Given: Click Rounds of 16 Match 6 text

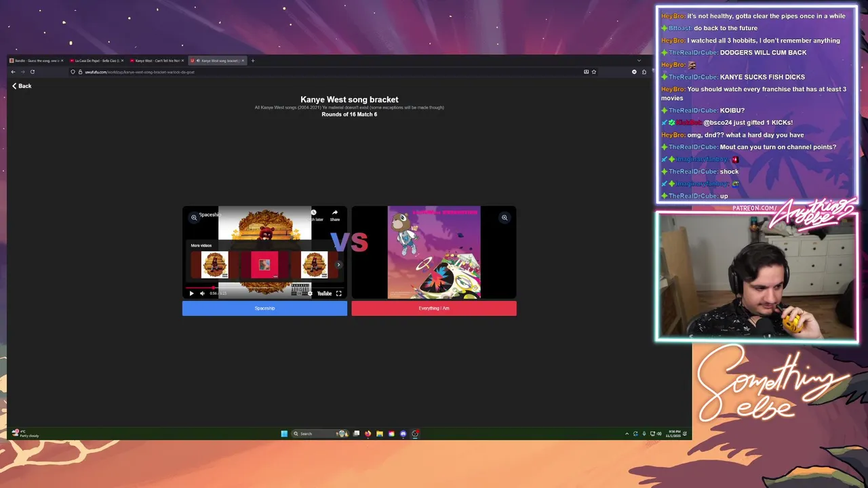Looking at the screenshot, I should [349, 115].
